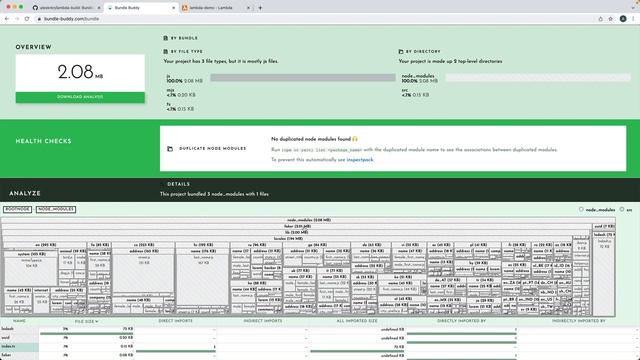Screen dimensions: 640x360
Task: Close the Bundle Buddy tab
Action: 173,8
